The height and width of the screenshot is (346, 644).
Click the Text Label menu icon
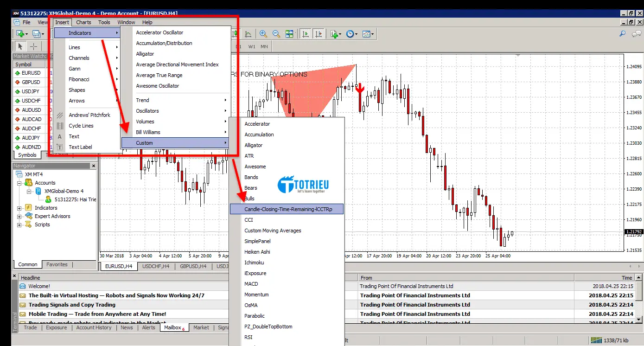pos(60,147)
